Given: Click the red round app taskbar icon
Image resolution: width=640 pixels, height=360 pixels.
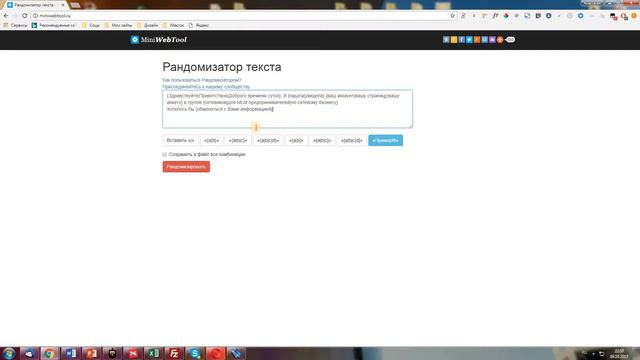Looking at the screenshot, I should [216, 353].
